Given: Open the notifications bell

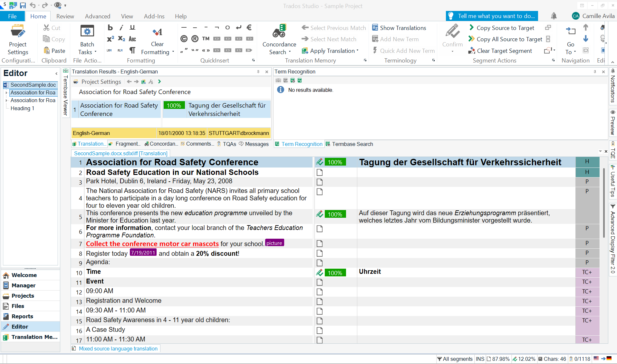Looking at the screenshot, I should (x=554, y=16).
